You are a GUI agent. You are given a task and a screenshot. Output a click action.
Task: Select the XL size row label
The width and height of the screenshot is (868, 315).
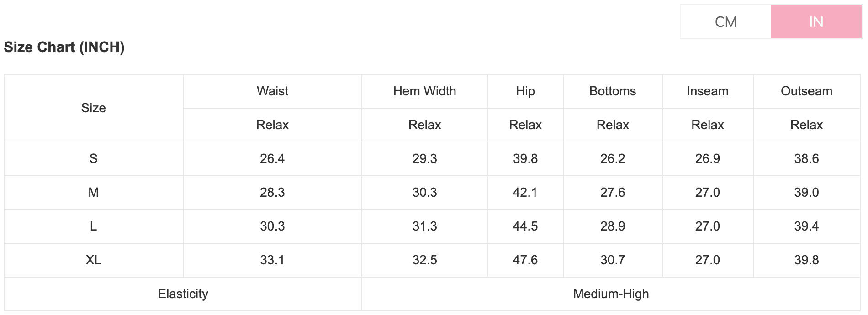coord(93,260)
